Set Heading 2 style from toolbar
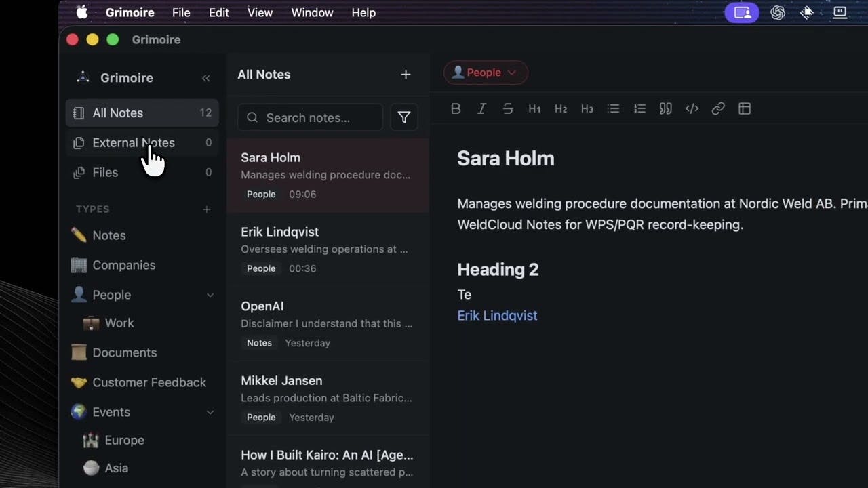 click(561, 108)
